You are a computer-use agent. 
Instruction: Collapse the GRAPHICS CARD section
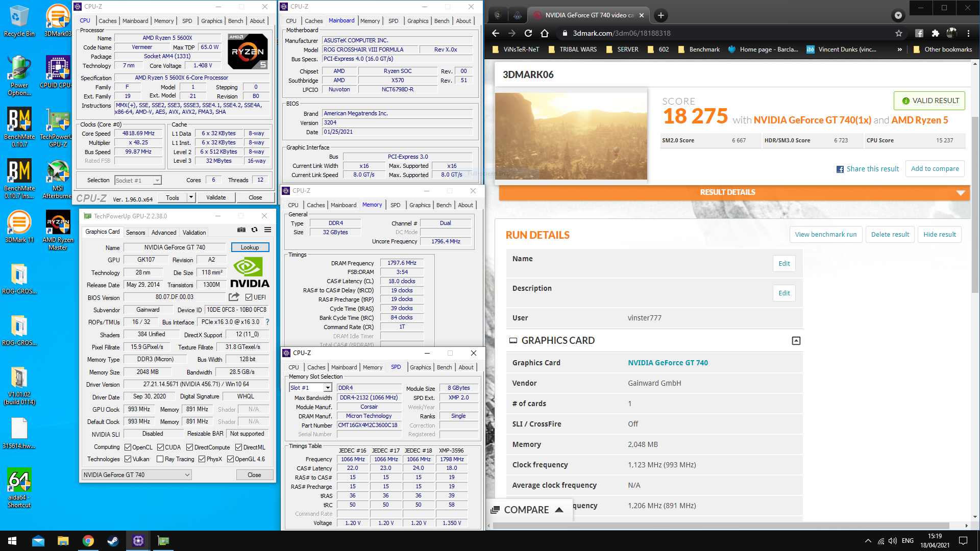point(796,341)
